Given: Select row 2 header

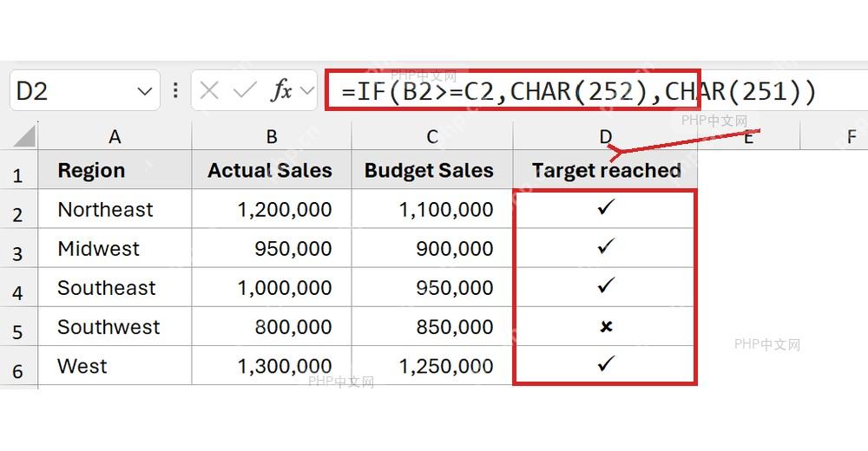Looking at the screenshot, I should pos(18,209).
